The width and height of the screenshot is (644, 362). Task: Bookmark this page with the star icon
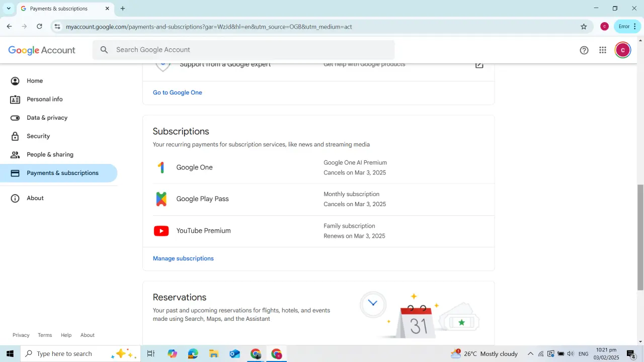584,27
